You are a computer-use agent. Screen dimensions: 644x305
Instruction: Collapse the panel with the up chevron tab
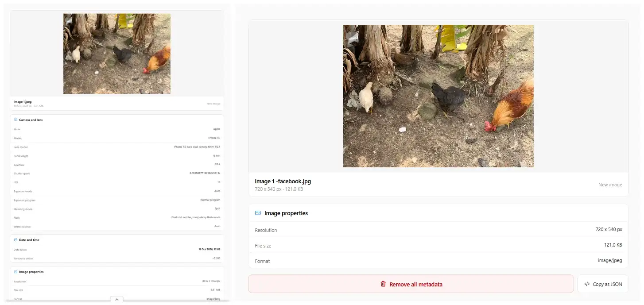pos(116,300)
